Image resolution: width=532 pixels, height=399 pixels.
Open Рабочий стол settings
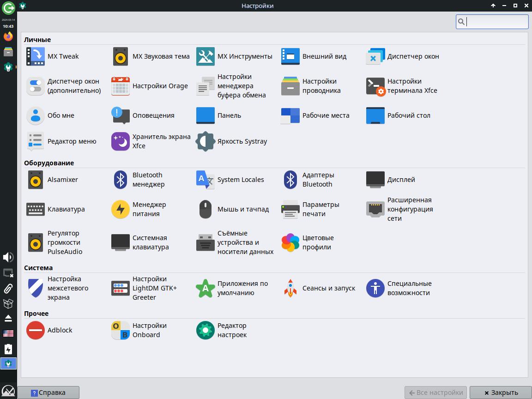click(399, 115)
